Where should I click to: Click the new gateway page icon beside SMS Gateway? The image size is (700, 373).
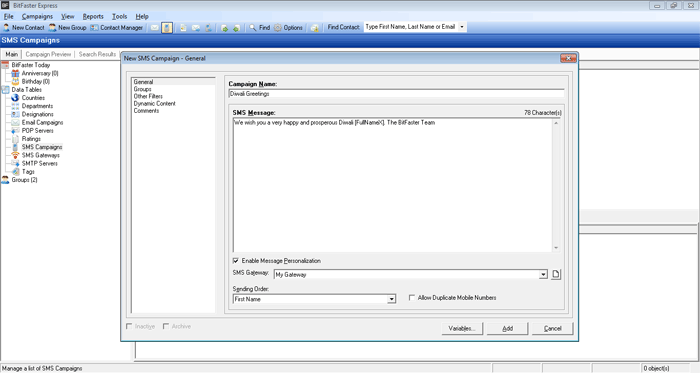[x=556, y=274]
